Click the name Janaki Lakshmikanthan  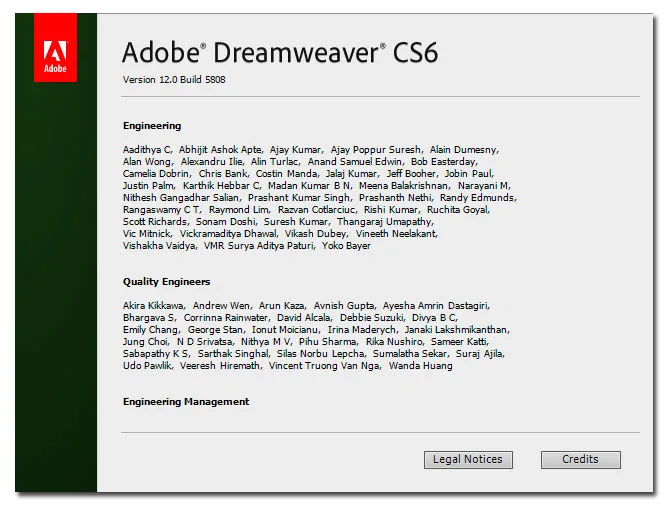tap(456, 330)
